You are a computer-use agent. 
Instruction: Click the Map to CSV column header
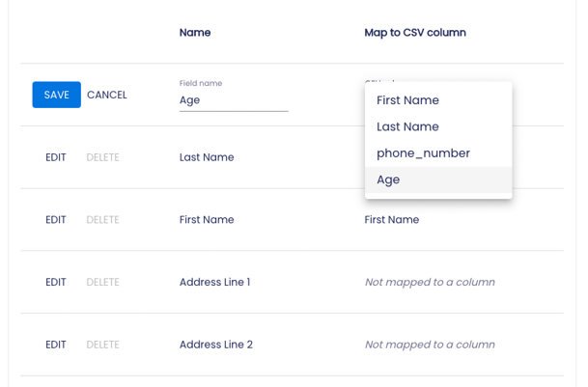pyautogui.click(x=415, y=33)
